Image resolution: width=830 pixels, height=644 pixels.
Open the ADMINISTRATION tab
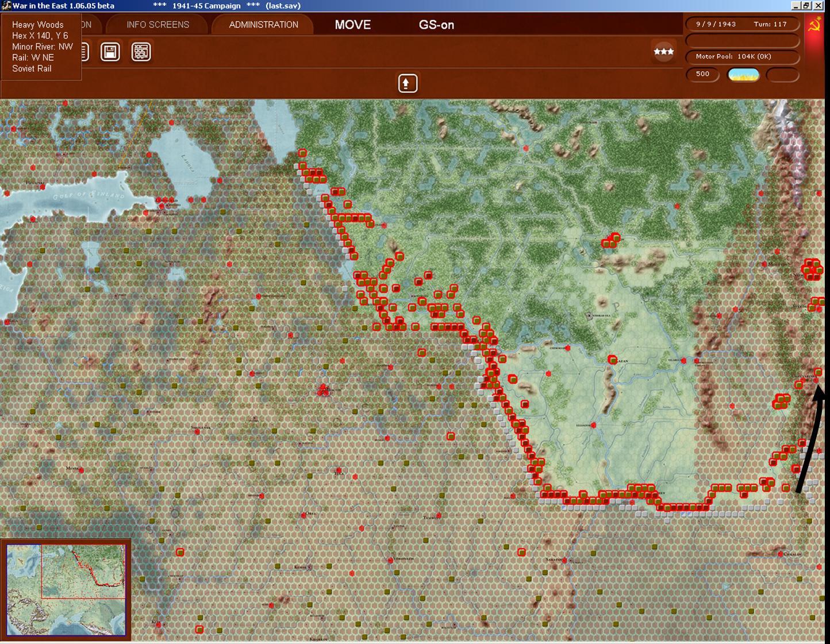pyautogui.click(x=264, y=25)
